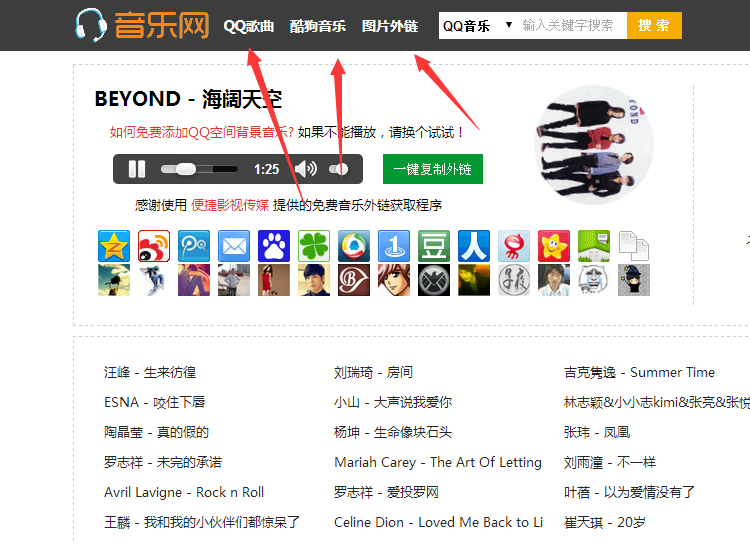Play 陶晶莹 - 真的假的
750x544 pixels.
(156, 432)
